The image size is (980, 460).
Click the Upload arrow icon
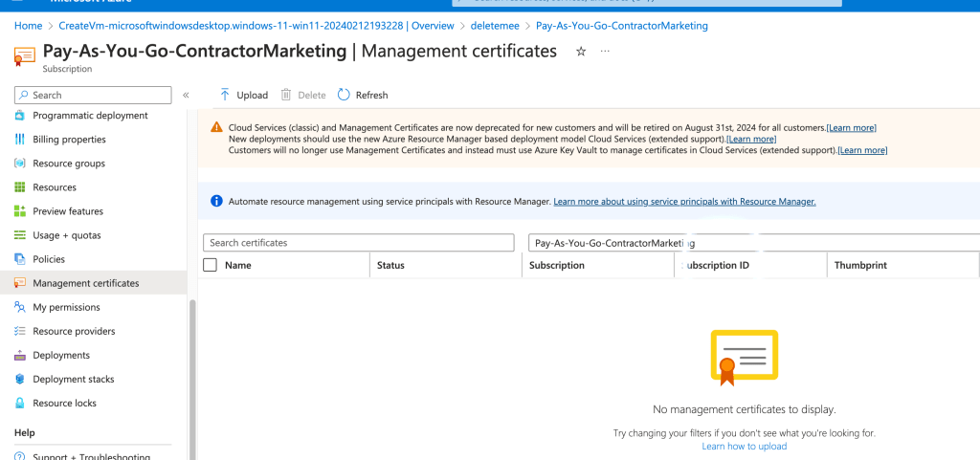point(225,95)
